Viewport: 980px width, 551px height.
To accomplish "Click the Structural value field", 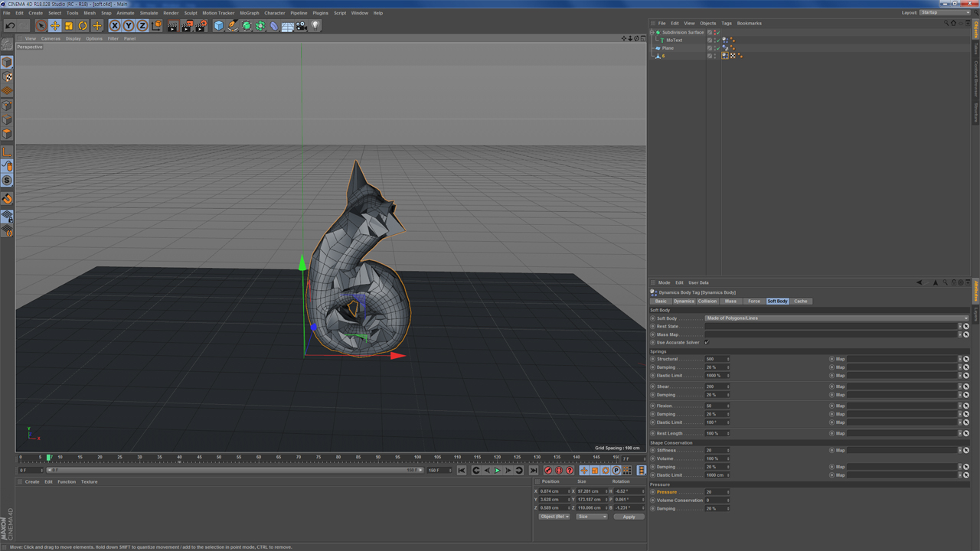I will pyautogui.click(x=716, y=359).
